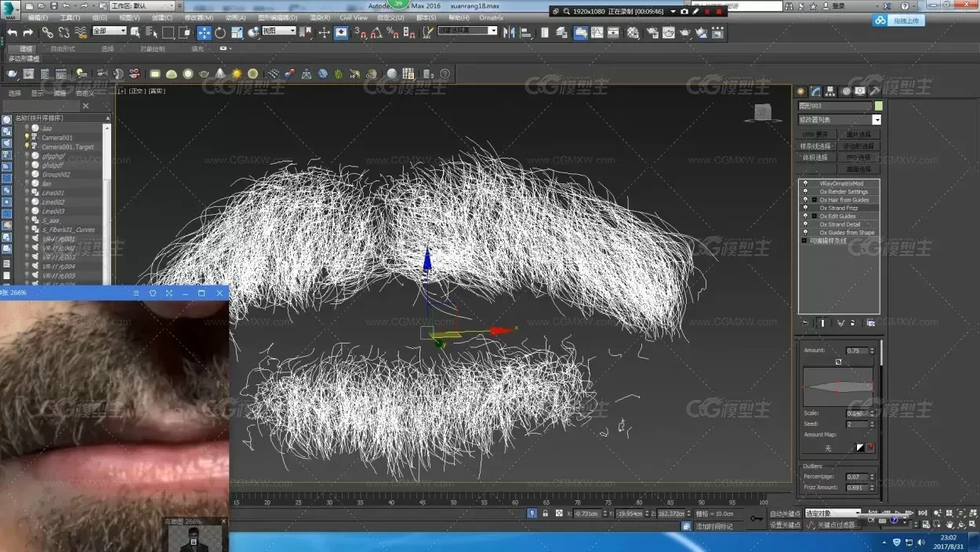
Task: Click the Align tool icon
Action: (525, 32)
